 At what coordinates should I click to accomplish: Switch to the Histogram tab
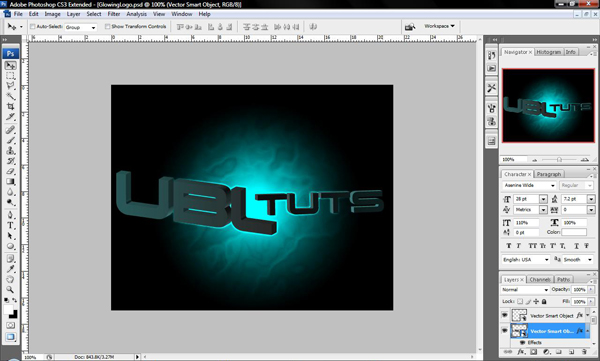point(548,52)
